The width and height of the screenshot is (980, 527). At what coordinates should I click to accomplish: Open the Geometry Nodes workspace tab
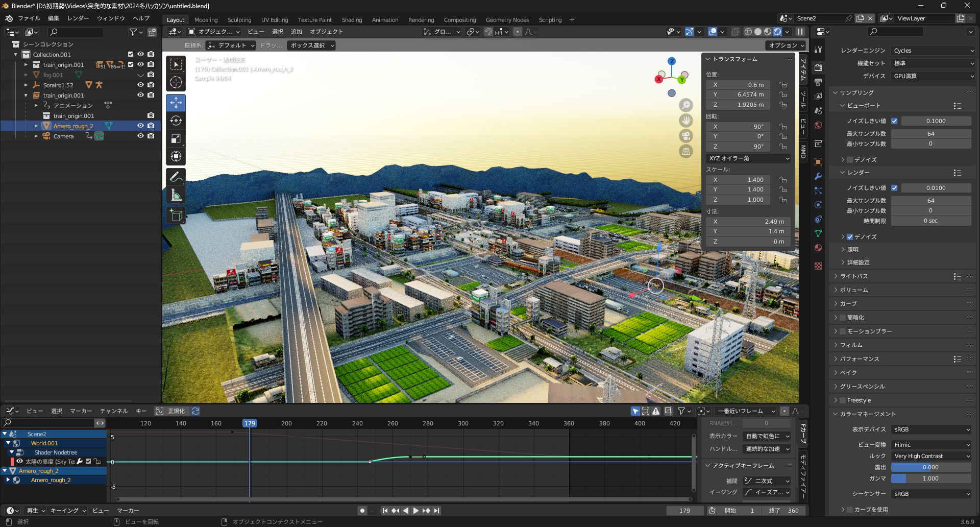(x=507, y=20)
